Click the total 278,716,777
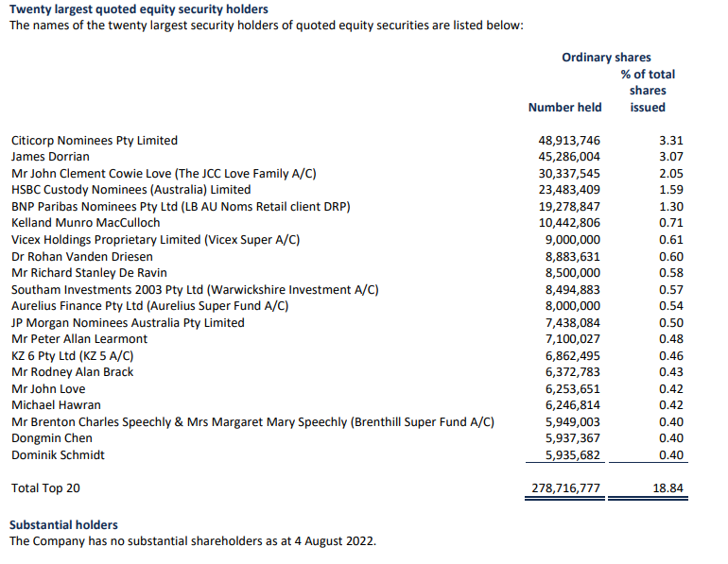 (566, 488)
